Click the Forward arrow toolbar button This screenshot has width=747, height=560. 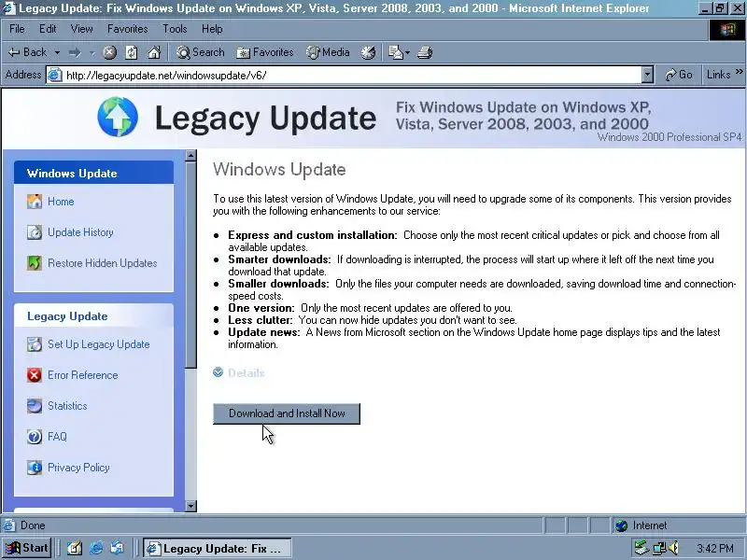pyautogui.click(x=75, y=52)
